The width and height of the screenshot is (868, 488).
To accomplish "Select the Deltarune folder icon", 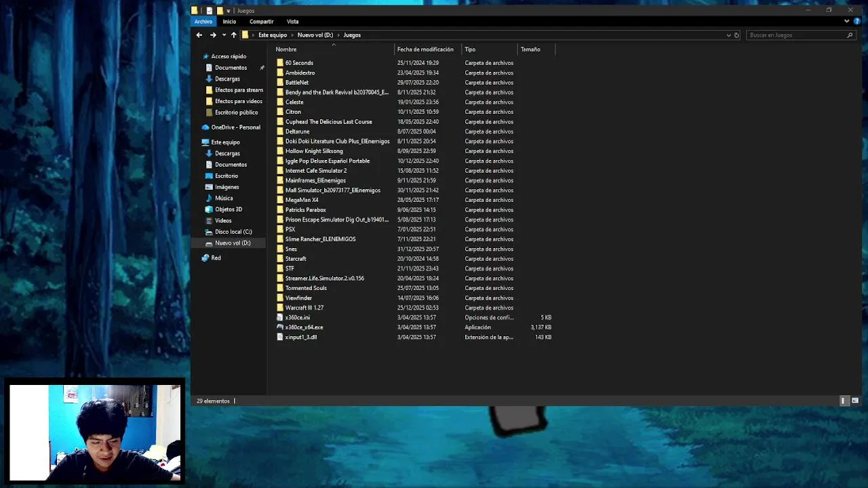I will (x=280, y=131).
